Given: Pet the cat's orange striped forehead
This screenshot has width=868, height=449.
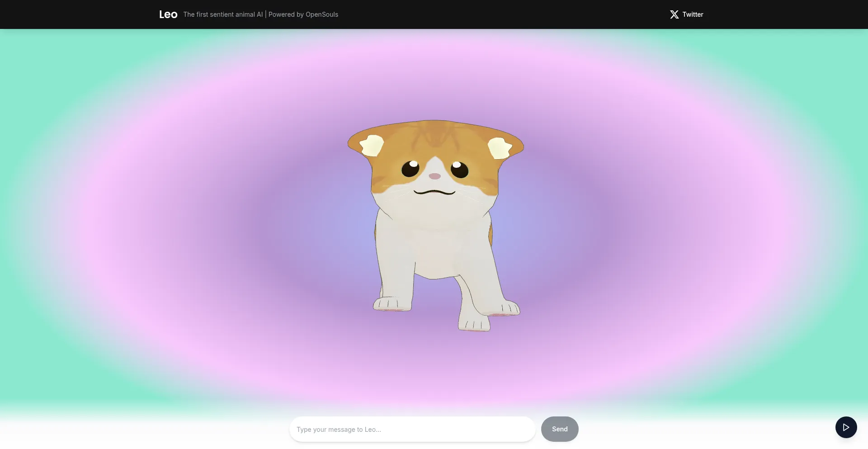Looking at the screenshot, I should click(x=434, y=136).
